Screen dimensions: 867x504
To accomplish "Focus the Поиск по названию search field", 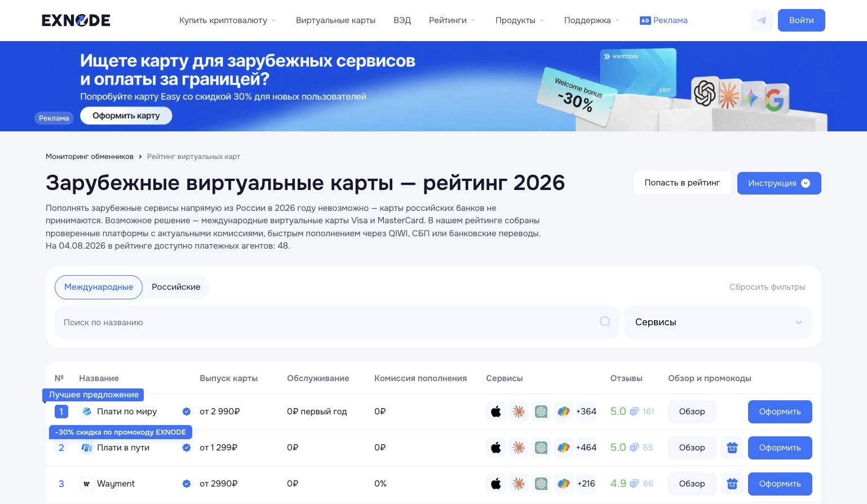I will [337, 322].
